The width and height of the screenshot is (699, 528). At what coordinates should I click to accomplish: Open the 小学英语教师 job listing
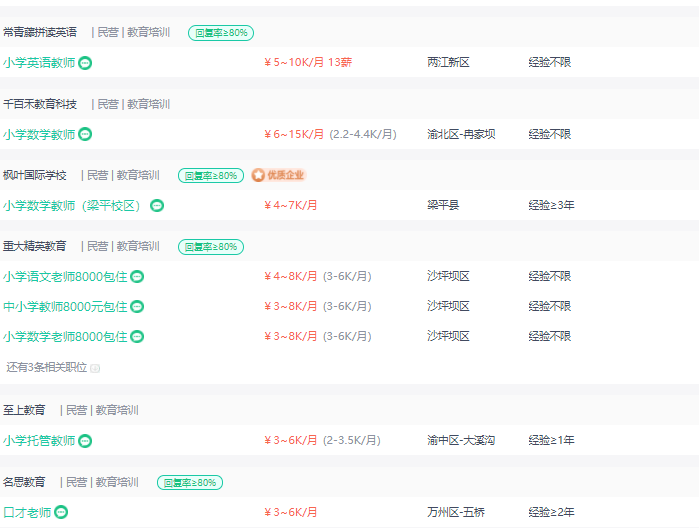[39, 63]
